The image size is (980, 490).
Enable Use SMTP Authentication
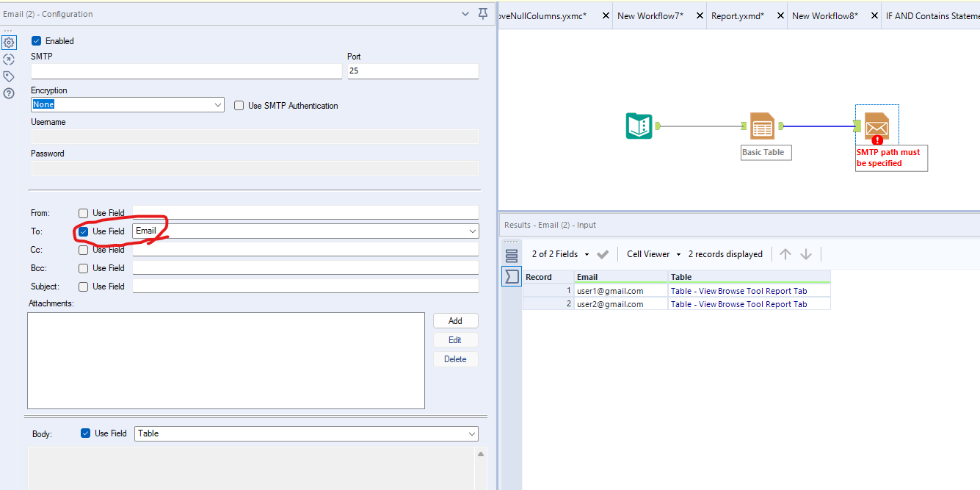239,105
